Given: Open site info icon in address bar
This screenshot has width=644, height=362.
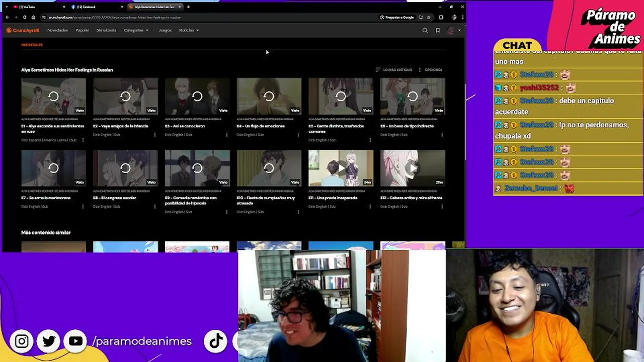Looking at the screenshot, I should point(44,17).
